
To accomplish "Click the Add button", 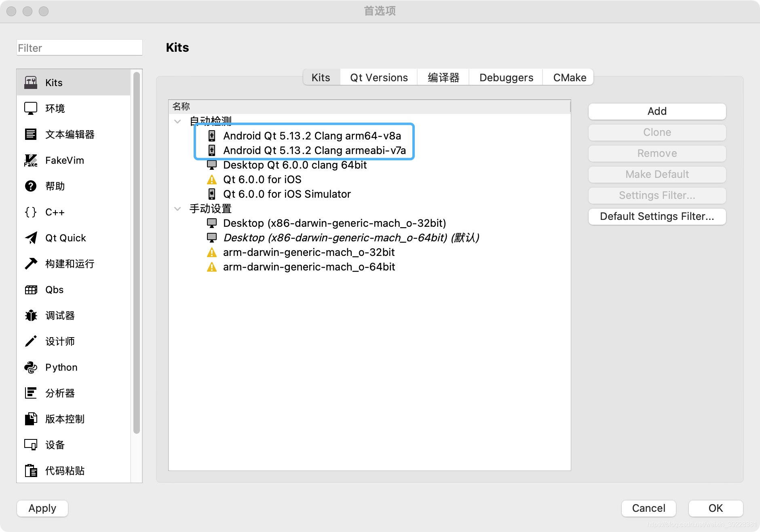I will (657, 111).
